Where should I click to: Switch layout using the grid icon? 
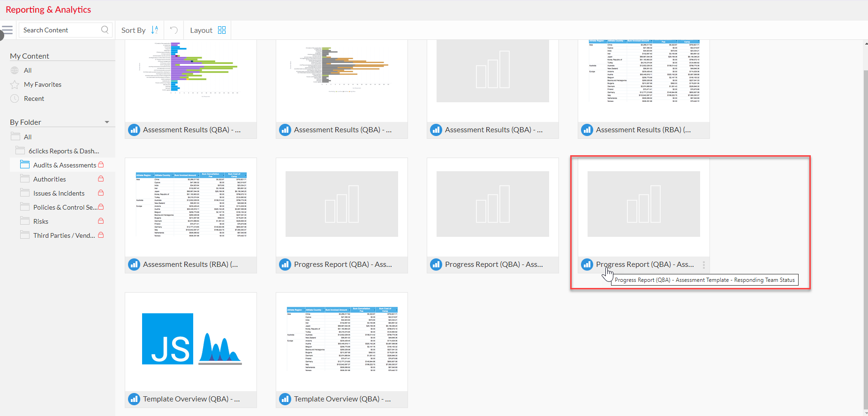point(222,30)
